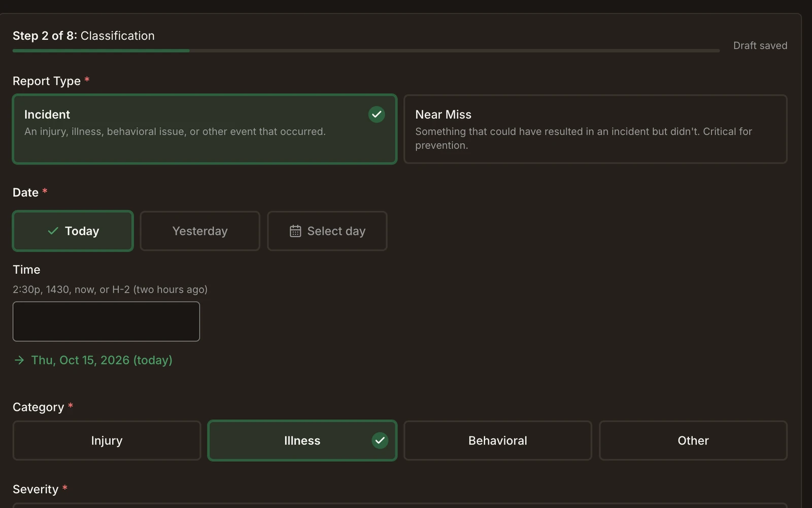Click the Draft saved status text

tap(760, 46)
